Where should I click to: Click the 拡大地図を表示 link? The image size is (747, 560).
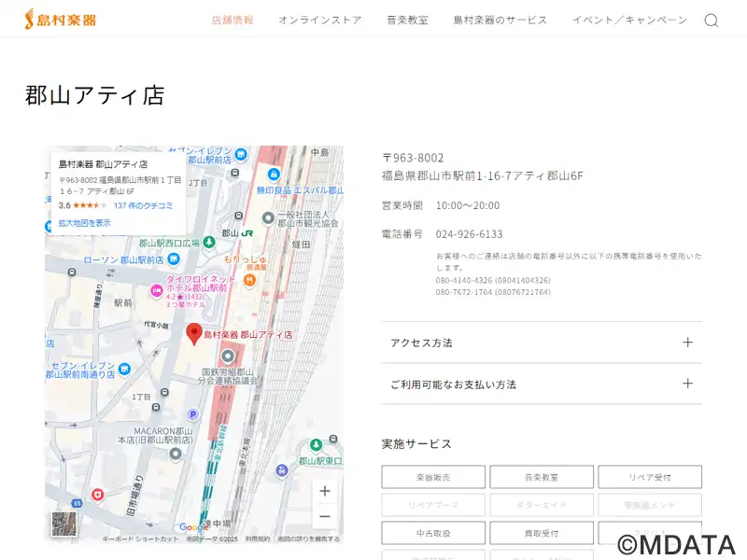coord(84,223)
